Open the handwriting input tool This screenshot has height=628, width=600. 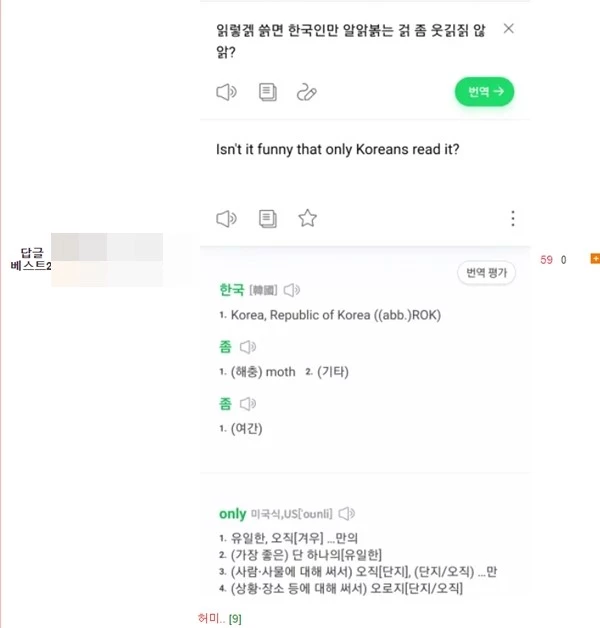(307, 93)
